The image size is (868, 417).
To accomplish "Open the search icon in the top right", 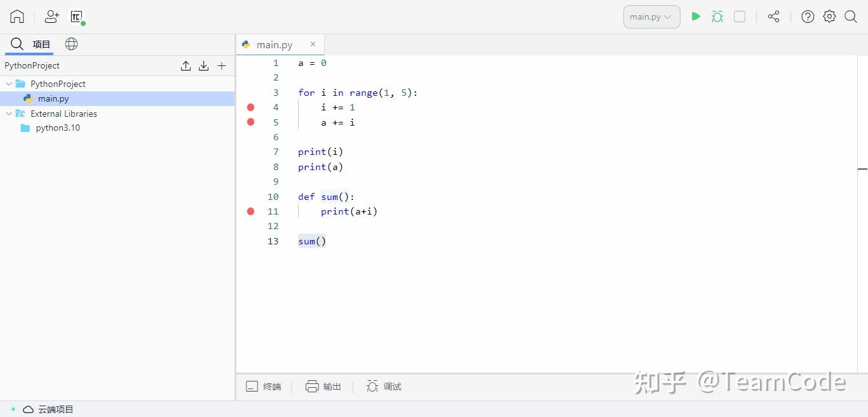I will pos(851,17).
